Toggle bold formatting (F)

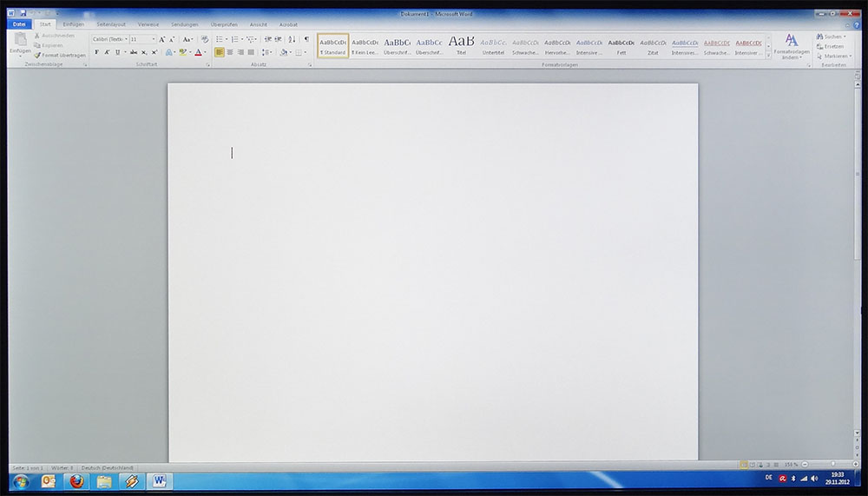[95, 52]
